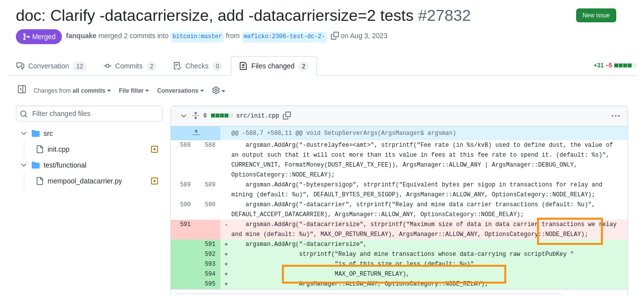Click the Conversation tab speech bubble icon
Screen dimensions: 644x296
[20, 66]
